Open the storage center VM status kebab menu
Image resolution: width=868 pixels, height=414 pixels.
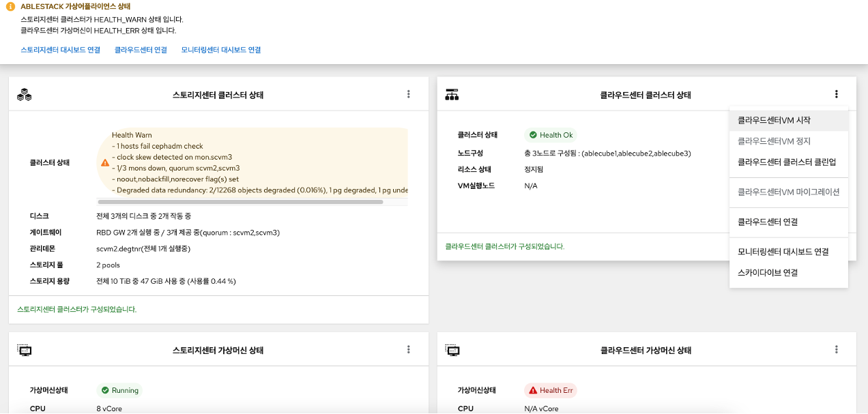click(408, 349)
